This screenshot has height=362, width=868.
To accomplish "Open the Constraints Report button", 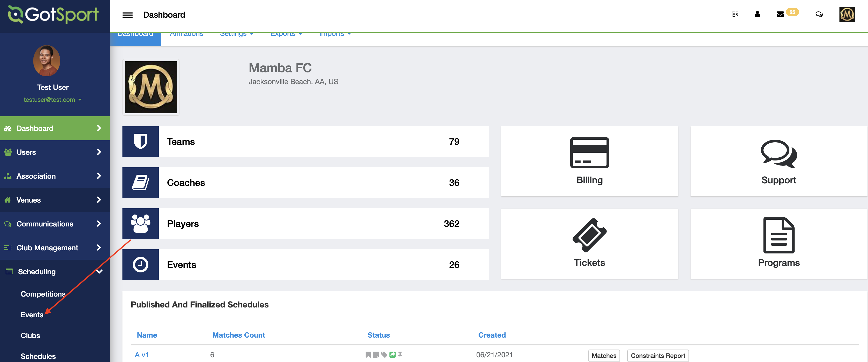I will pos(658,356).
